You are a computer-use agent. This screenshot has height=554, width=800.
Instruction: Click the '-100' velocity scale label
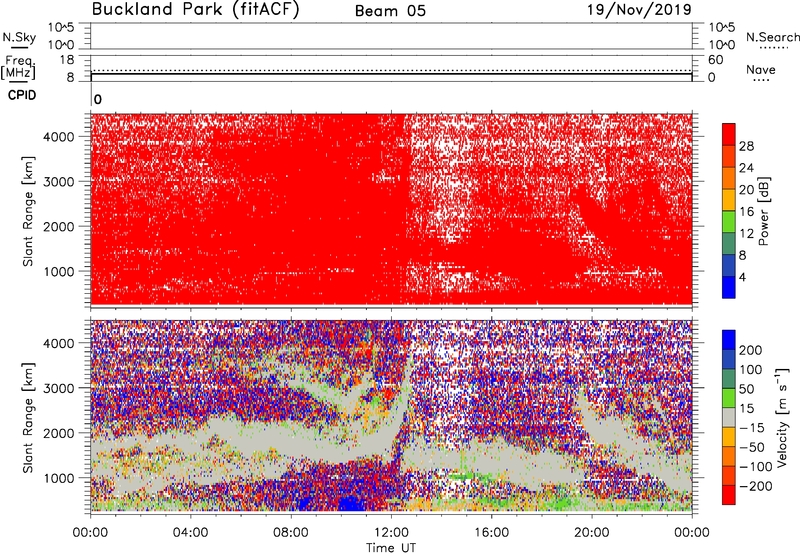[756, 467]
